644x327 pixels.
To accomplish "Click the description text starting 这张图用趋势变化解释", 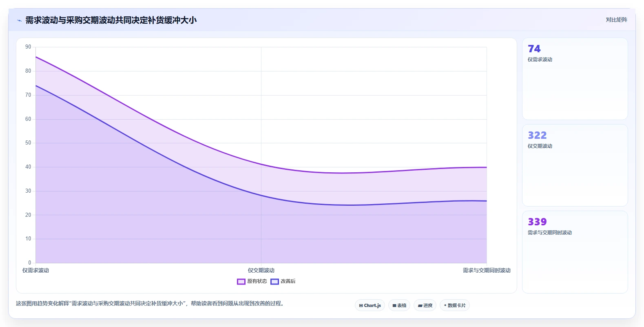I will [150, 303].
